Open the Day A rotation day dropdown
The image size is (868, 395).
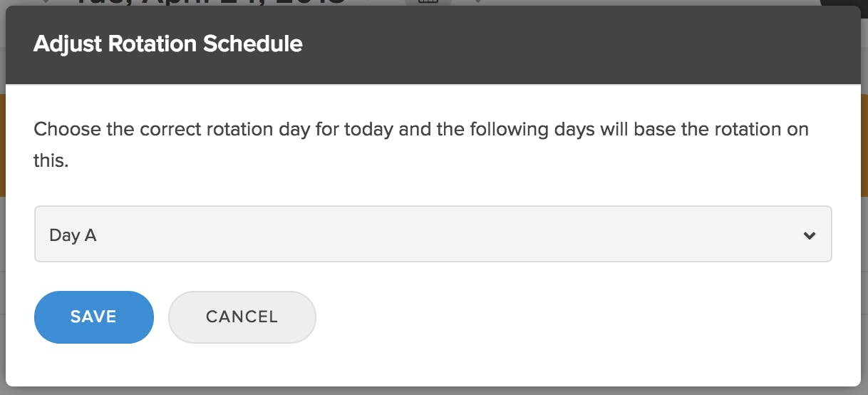(x=433, y=235)
